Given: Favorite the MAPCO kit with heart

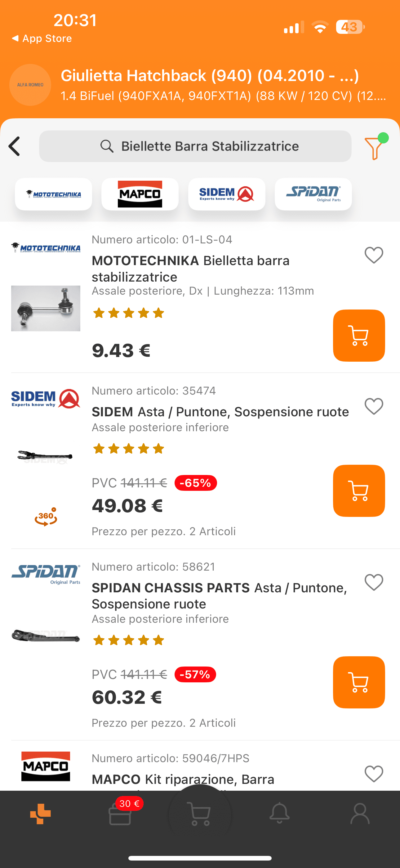Looking at the screenshot, I should click(x=374, y=774).
